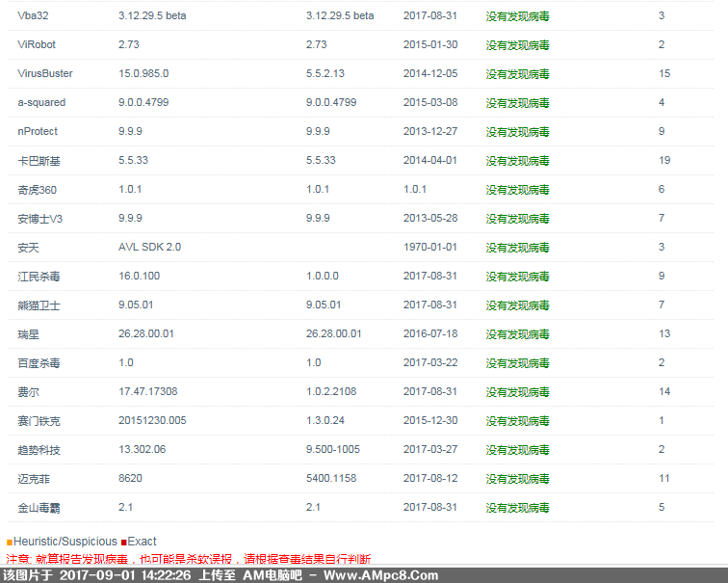
Task: Select version 16.0.100 of 江民杀毒
Action: pyautogui.click(x=139, y=276)
